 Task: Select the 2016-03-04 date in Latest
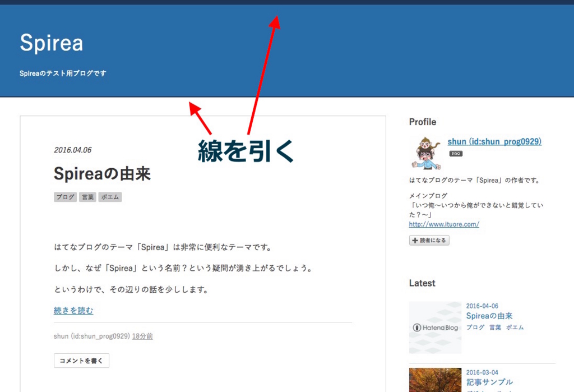(482, 372)
